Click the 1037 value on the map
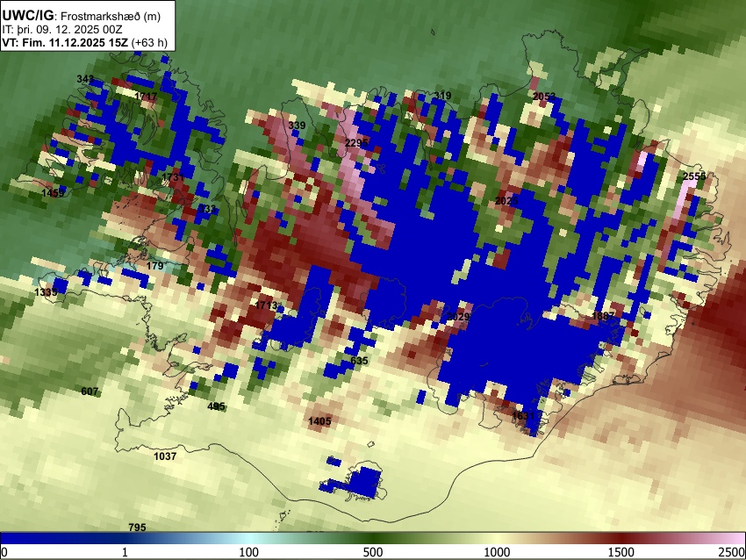 165,456
